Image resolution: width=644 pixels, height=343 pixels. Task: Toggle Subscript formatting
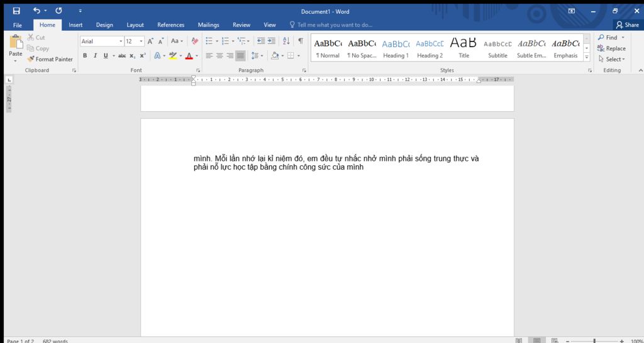[132, 56]
